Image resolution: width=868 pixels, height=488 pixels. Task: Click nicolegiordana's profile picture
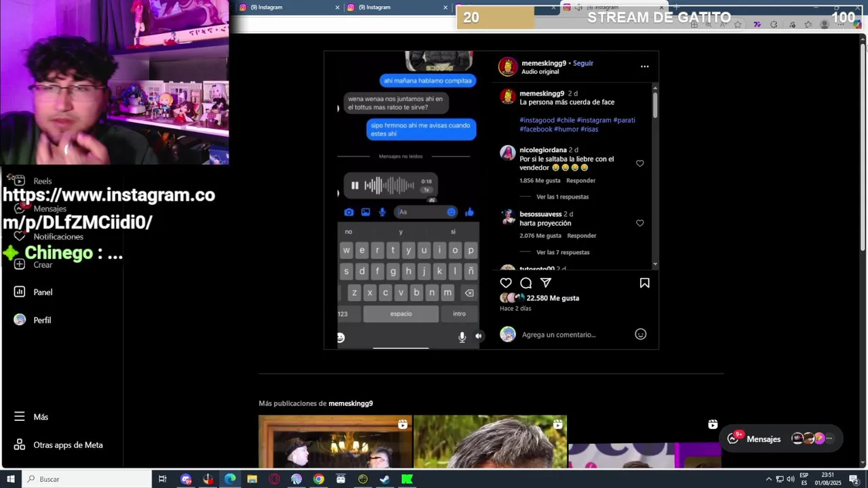[x=508, y=152]
